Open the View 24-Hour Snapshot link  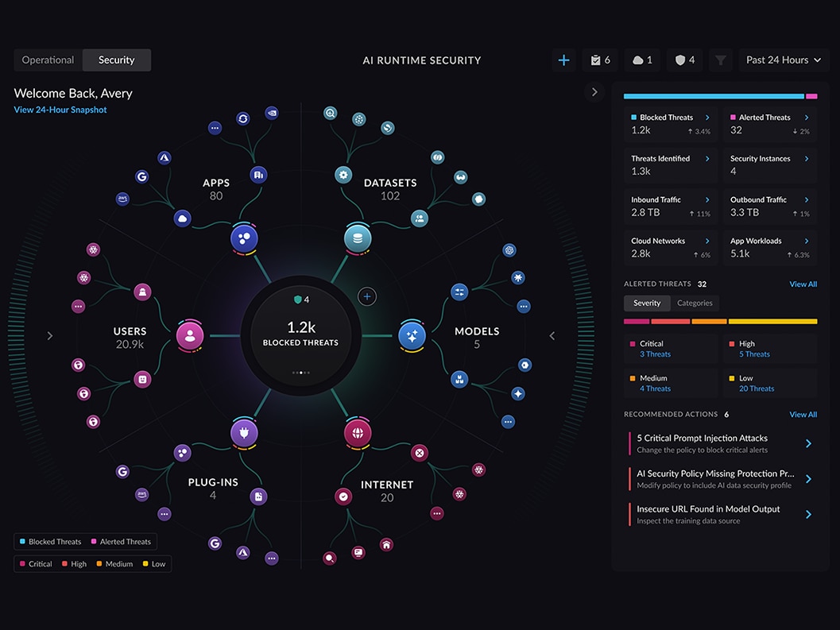point(59,110)
